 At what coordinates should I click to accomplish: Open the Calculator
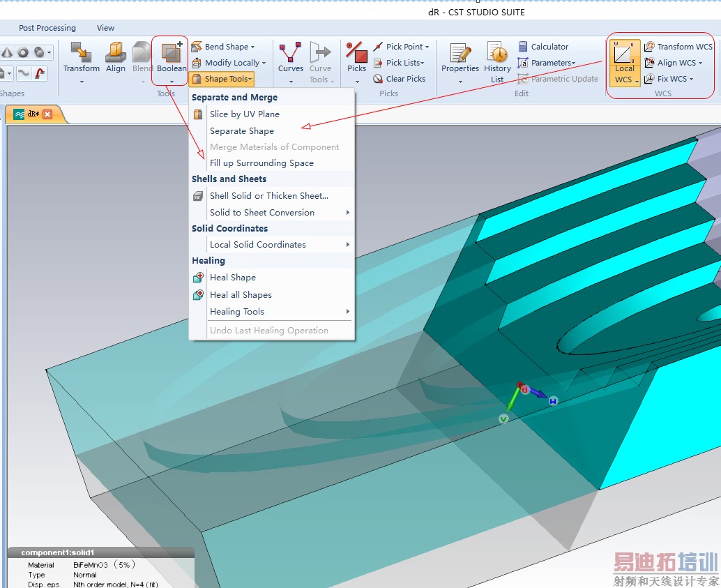coord(543,47)
